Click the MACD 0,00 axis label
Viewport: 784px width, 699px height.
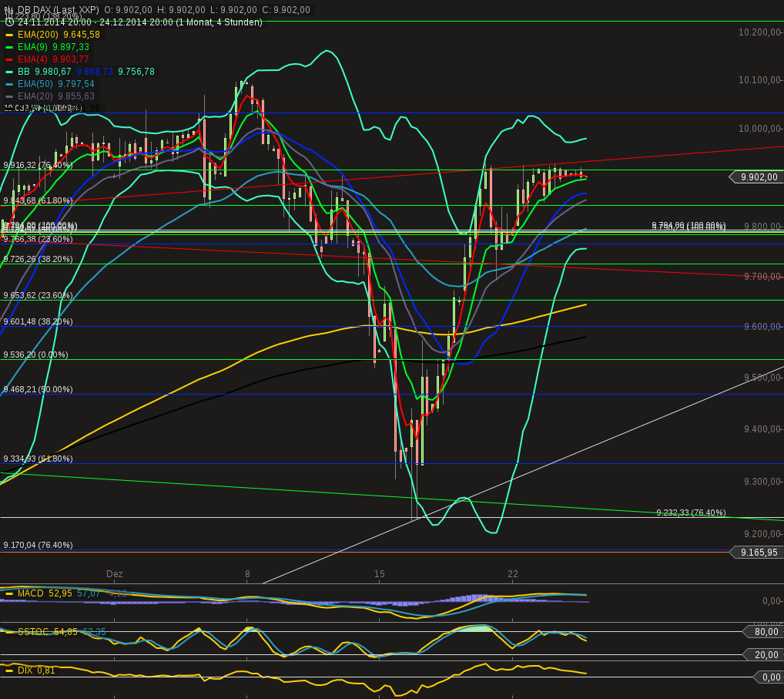(772, 601)
